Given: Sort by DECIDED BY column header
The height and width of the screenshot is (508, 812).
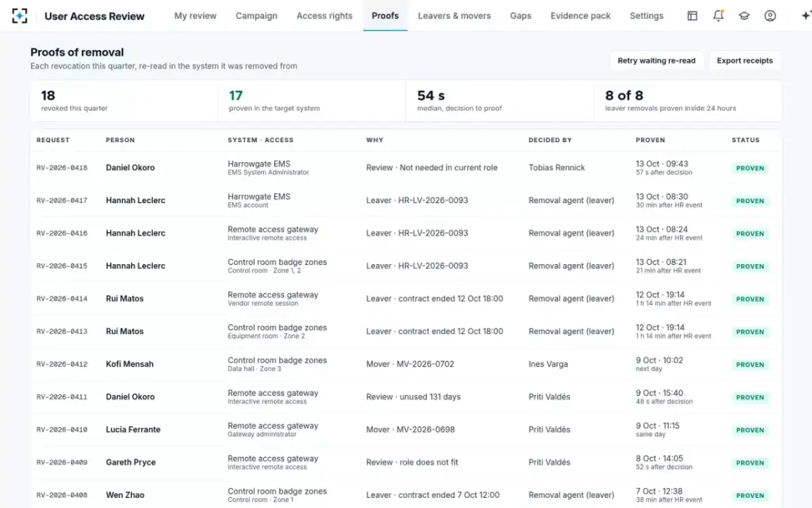Looking at the screenshot, I should 550,140.
